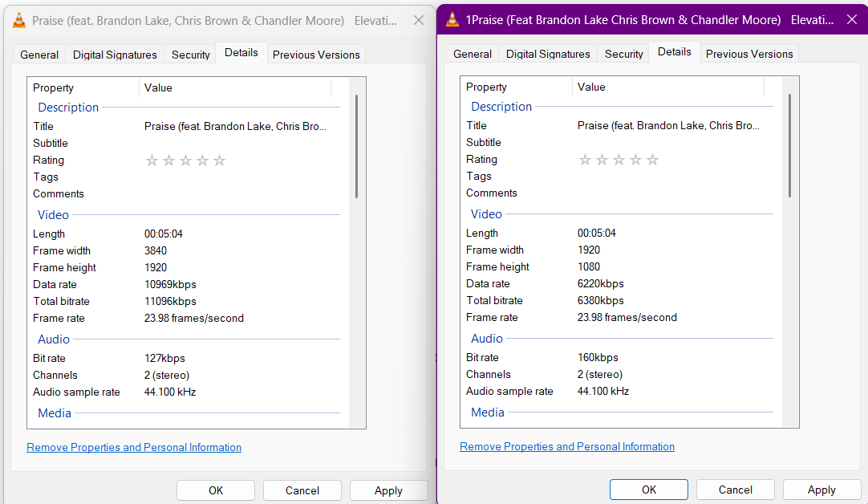Open the Security tab in left window

pyautogui.click(x=191, y=55)
